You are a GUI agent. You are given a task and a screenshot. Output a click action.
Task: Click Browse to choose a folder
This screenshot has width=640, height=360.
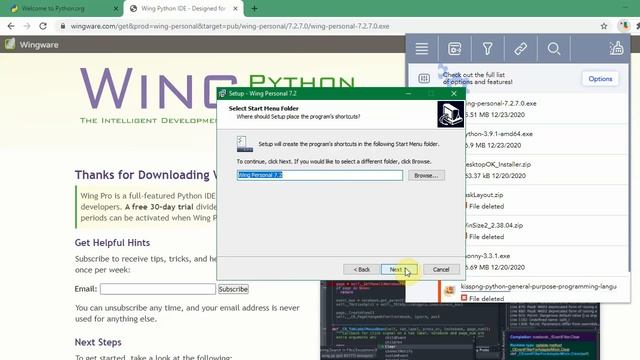(x=426, y=176)
